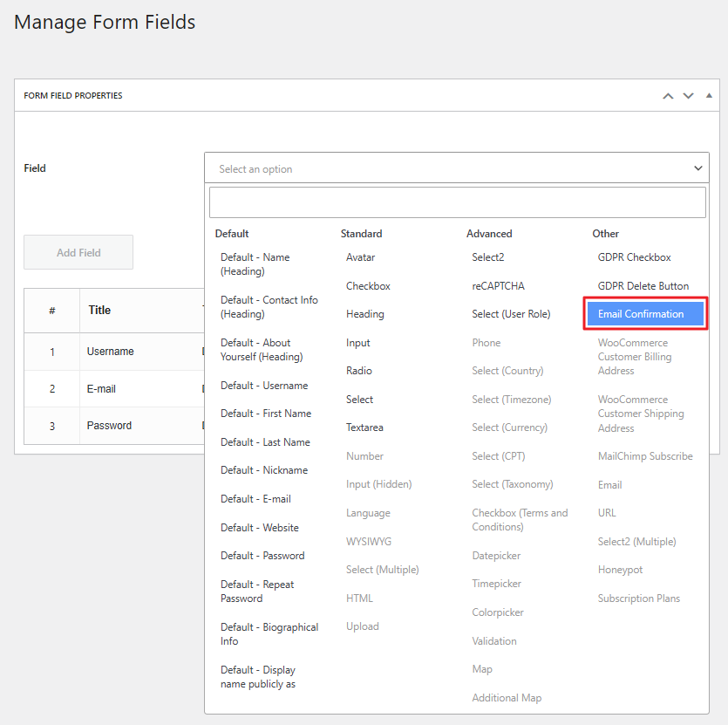Click Timepicker option
728x725 pixels.
tap(496, 584)
